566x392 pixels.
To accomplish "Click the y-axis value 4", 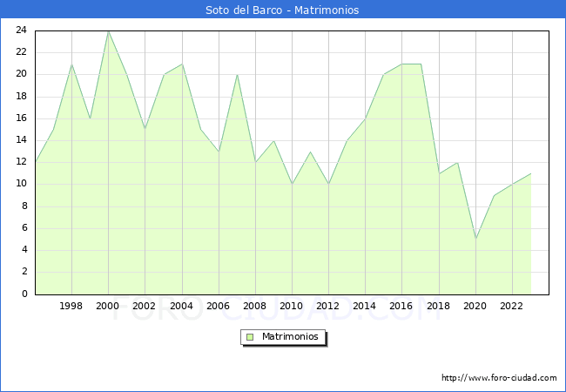I will pos(24,250).
